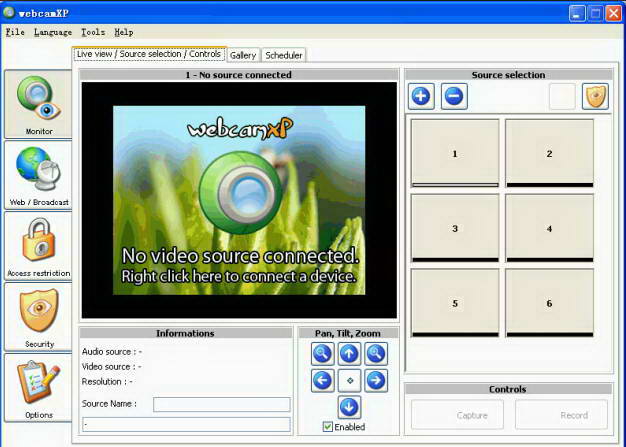
Task: Open the Monitor section in sidebar
Action: pos(38,105)
